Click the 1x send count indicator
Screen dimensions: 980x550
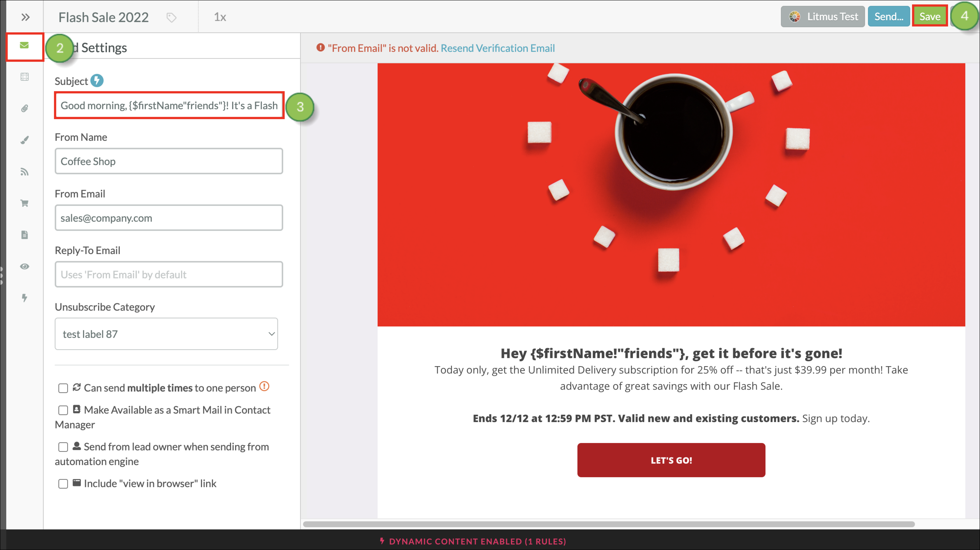pos(220,17)
